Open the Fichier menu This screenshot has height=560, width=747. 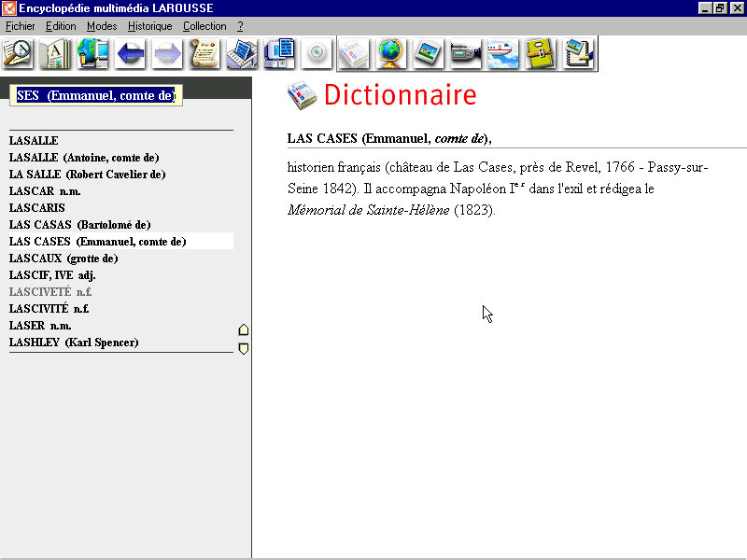(x=20, y=26)
